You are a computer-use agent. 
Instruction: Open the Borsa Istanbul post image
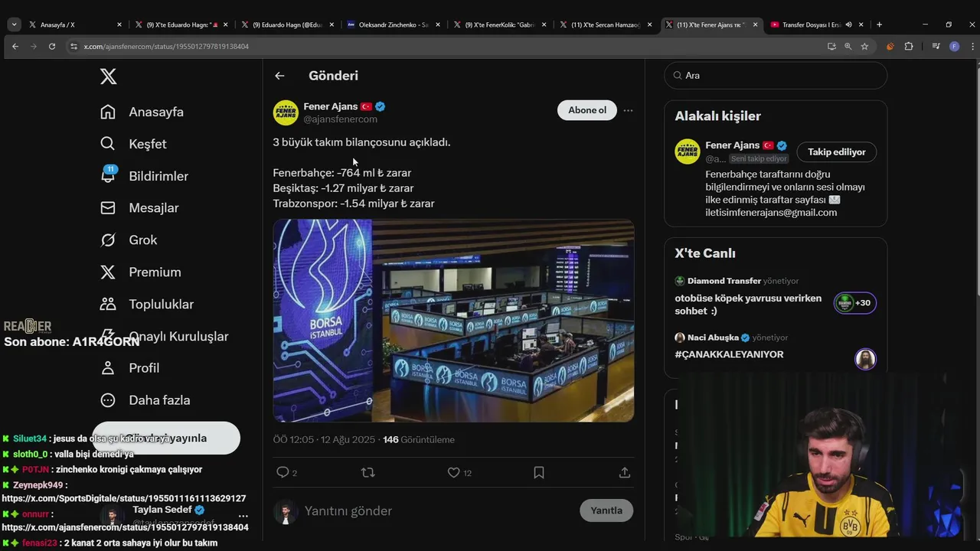tap(453, 321)
